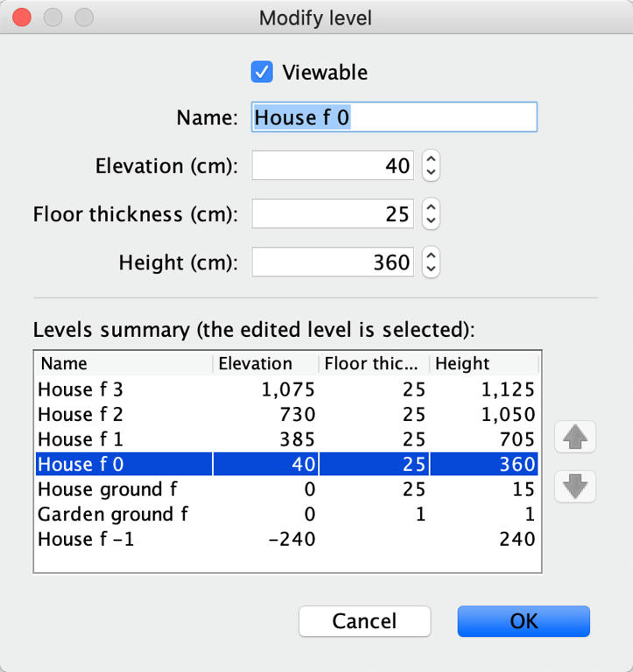Increase Floor thickness with stepper up
This screenshot has width=633, height=672.
coord(431,206)
